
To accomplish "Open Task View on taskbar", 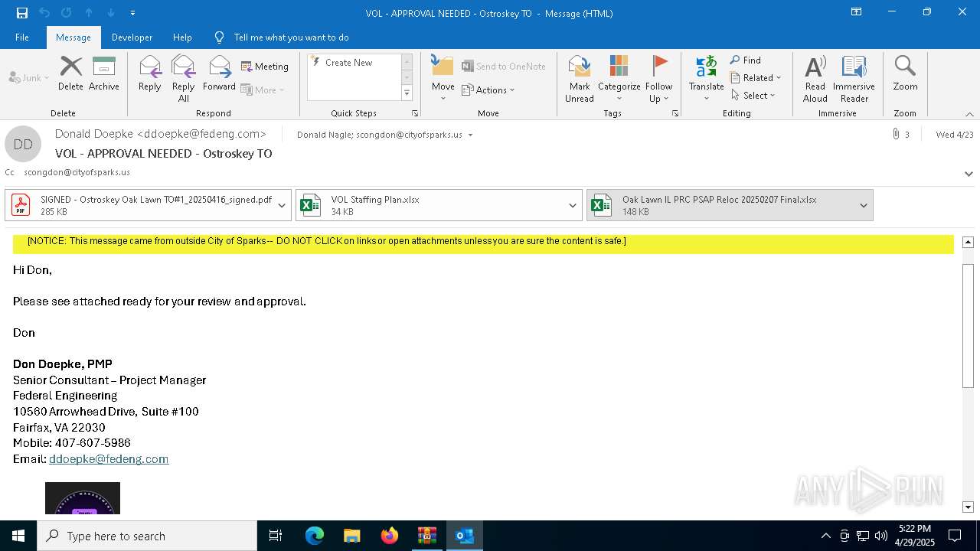I will click(276, 536).
